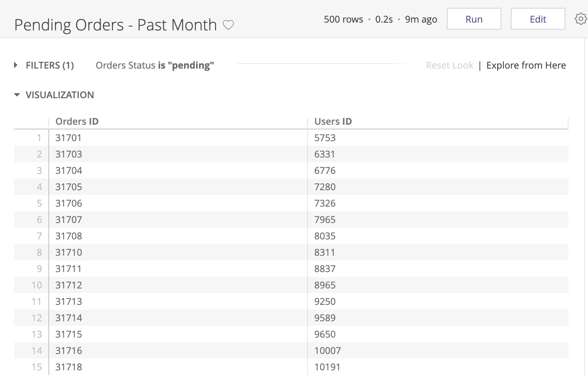Screen dimensions: 588x375
Task: Select Orders ID cell 31701
Action: click(69, 138)
